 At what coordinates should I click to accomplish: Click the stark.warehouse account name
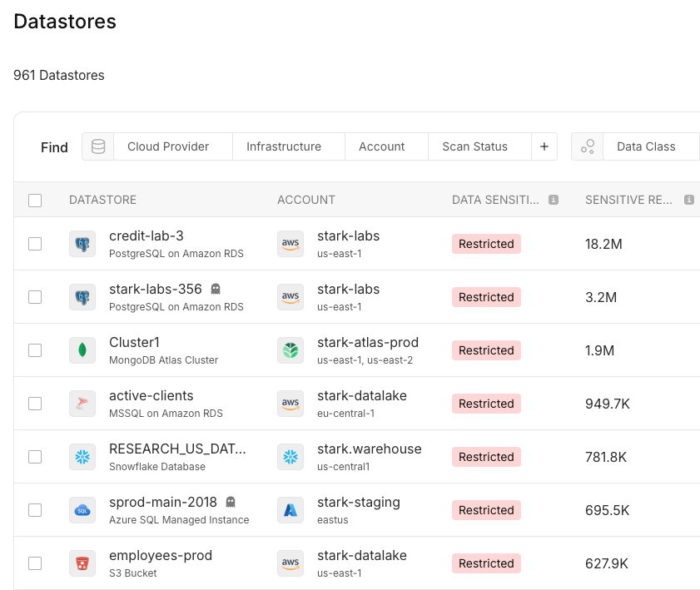coord(370,449)
